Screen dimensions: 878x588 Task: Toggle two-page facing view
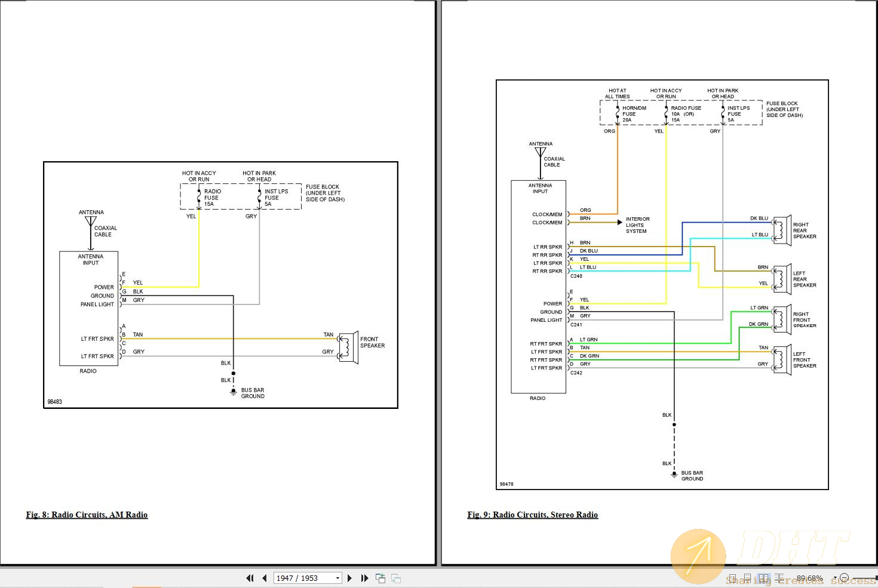coord(763,578)
